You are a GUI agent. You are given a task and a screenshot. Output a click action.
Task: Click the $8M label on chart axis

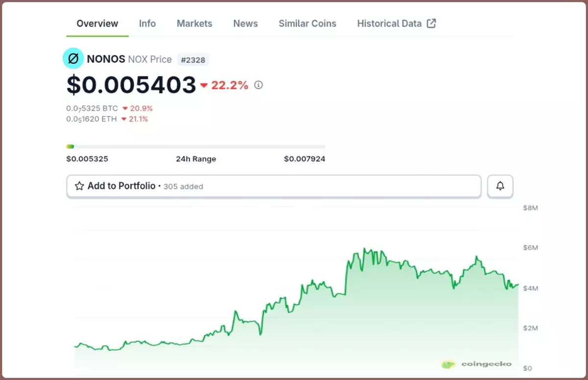click(x=530, y=208)
